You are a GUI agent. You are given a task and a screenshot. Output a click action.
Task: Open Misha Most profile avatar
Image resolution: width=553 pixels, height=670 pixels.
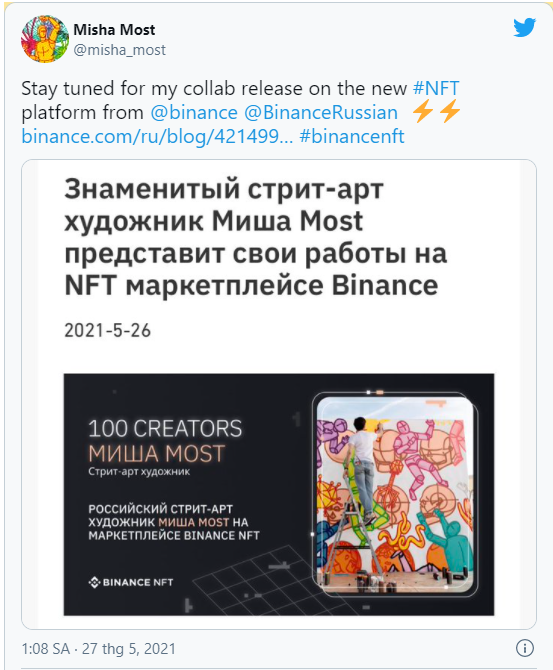pyautogui.click(x=45, y=39)
